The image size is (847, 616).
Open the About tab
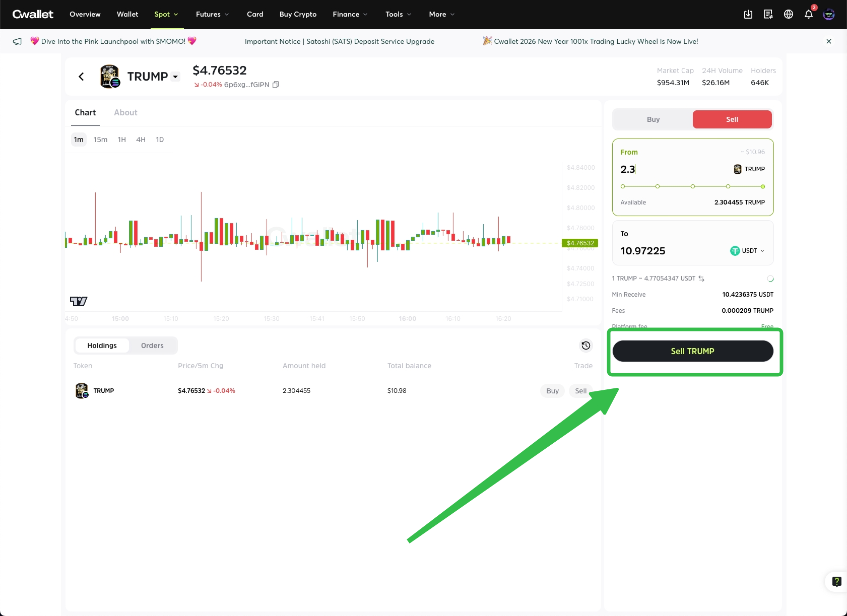125,112
